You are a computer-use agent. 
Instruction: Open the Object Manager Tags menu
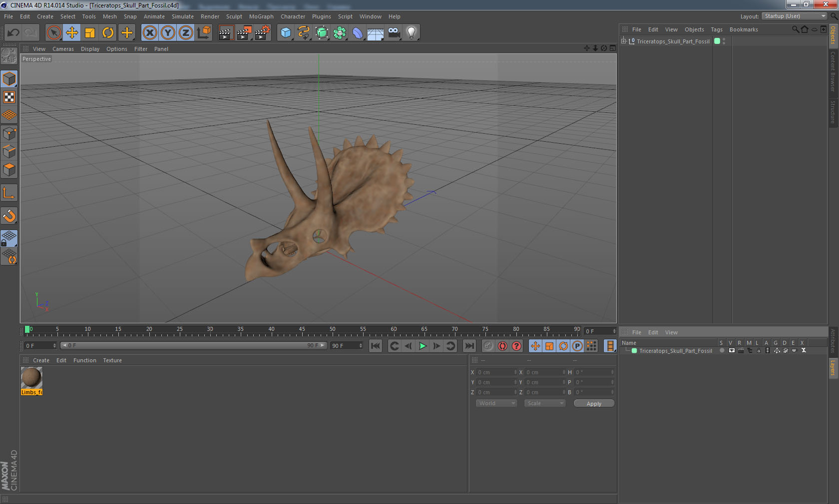[717, 29]
